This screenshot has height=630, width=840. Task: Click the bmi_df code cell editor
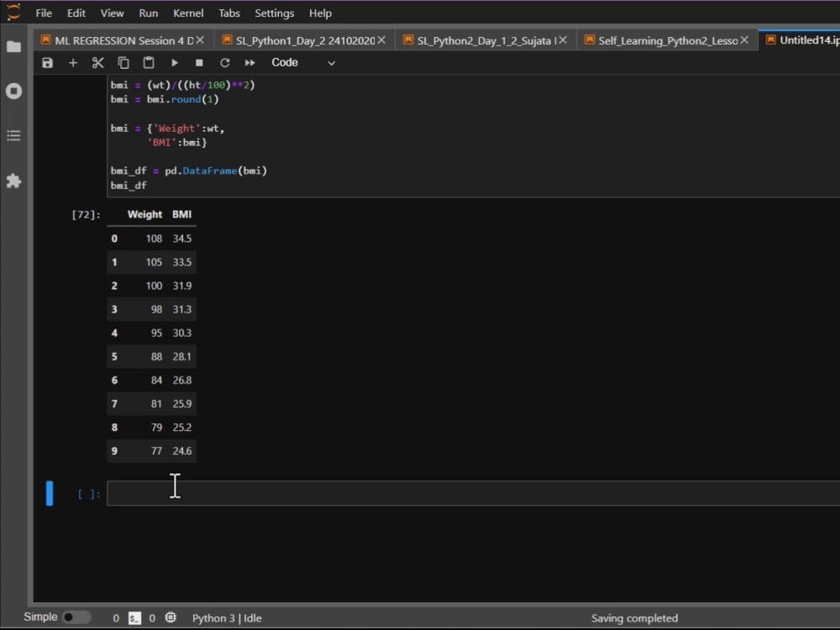click(473, 136)
